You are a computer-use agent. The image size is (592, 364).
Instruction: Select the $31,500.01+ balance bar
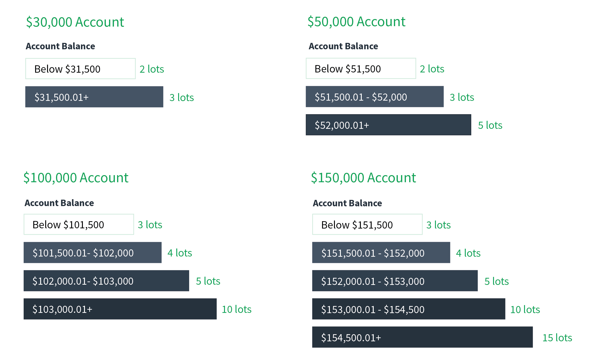coord(94,97)
